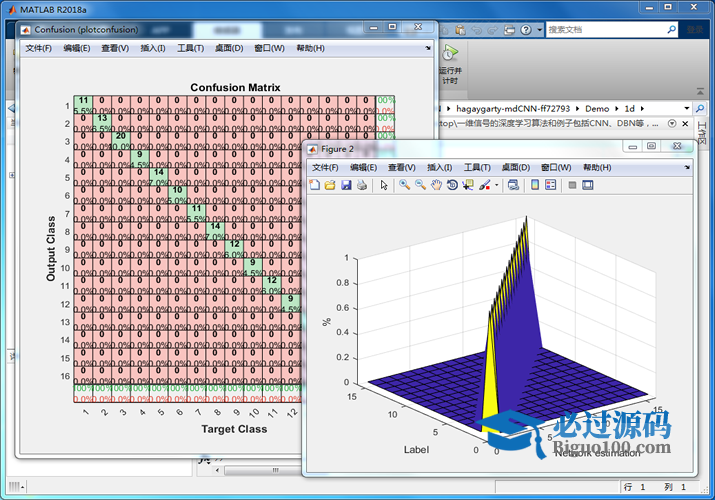Click the 运行并计时 button
The width and height of the screenshot is (715, 500).
coord(450,64)
